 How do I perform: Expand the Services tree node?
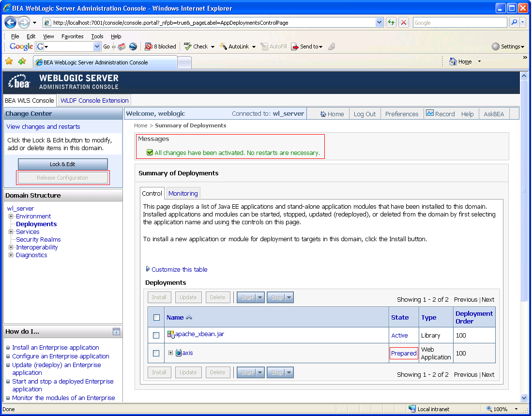point(11,232)
